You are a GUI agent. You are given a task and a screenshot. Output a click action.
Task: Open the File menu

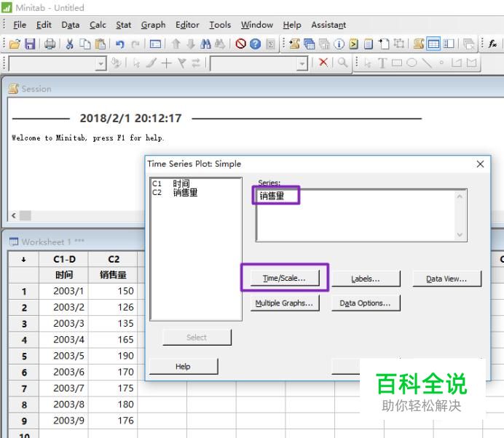point(20,25)
